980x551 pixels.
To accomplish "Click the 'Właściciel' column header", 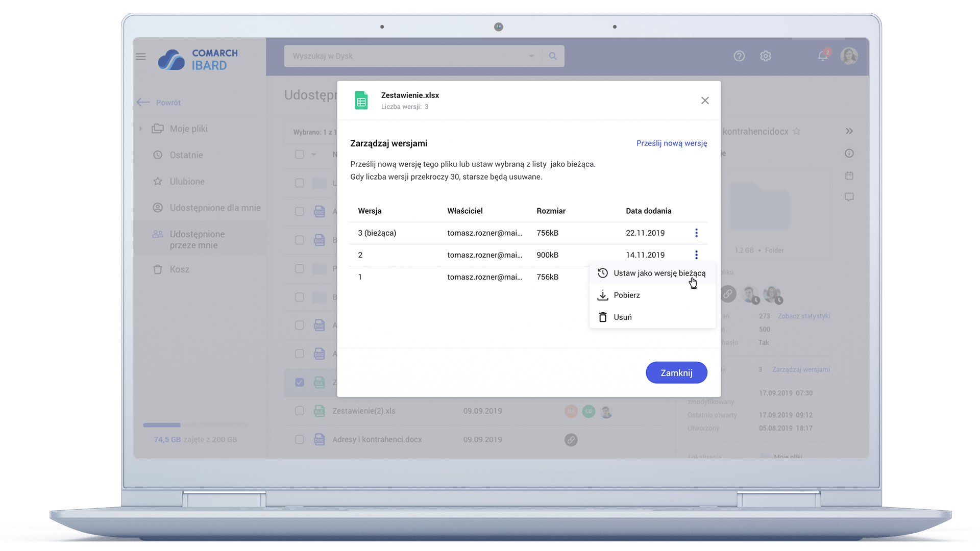I will click(x=465, y=211).
